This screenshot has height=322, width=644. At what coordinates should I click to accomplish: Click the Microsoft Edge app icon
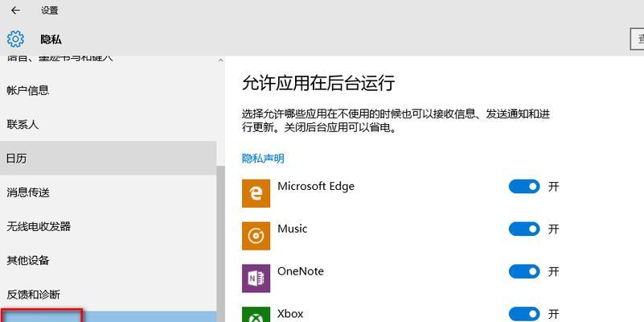pos(256,193)
